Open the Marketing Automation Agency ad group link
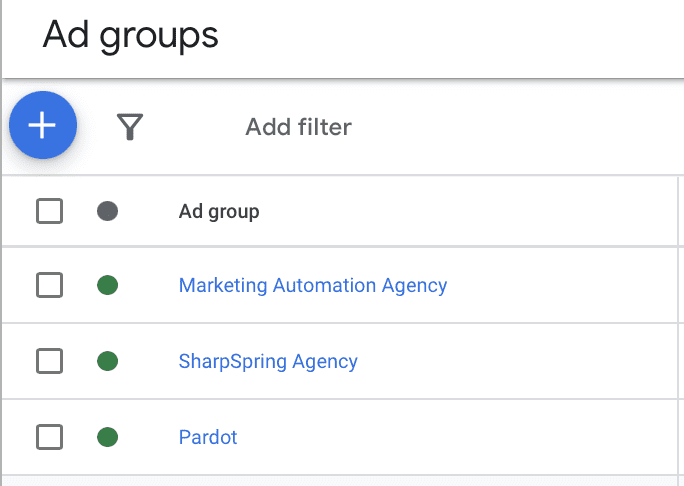 pos(312,285)
